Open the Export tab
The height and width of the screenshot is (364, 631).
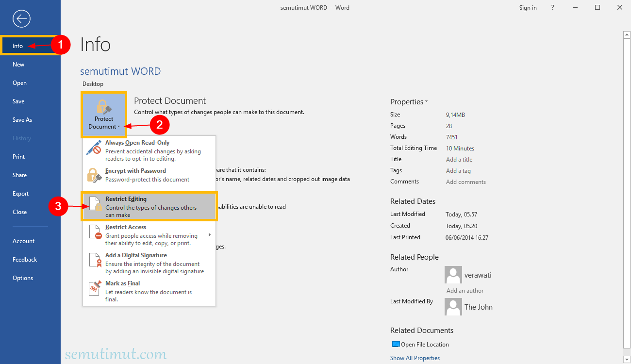30,194
